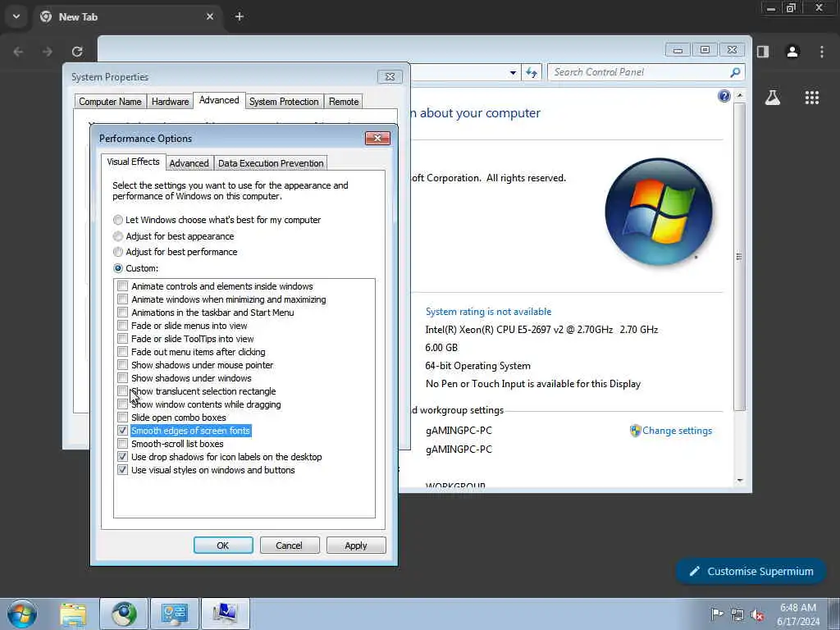
Task: Click the browser forward arrow
Action: [x=48, y=52]
